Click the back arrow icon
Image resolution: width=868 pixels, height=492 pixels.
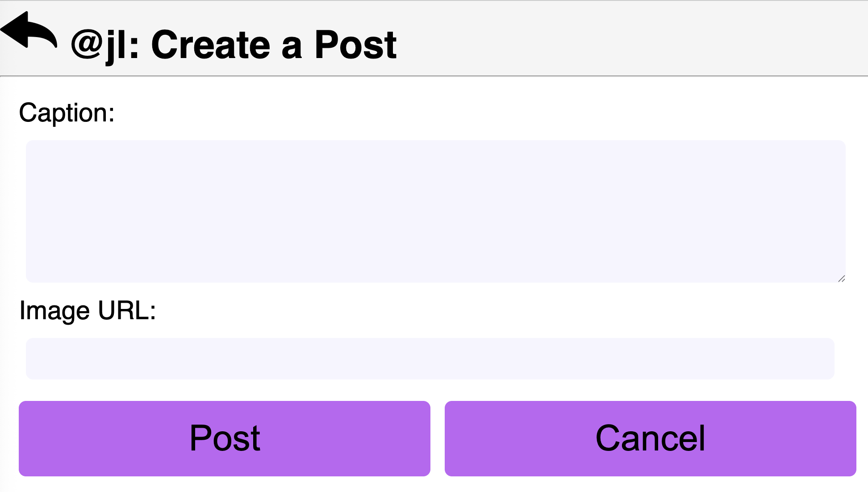(x=29, y=30)
